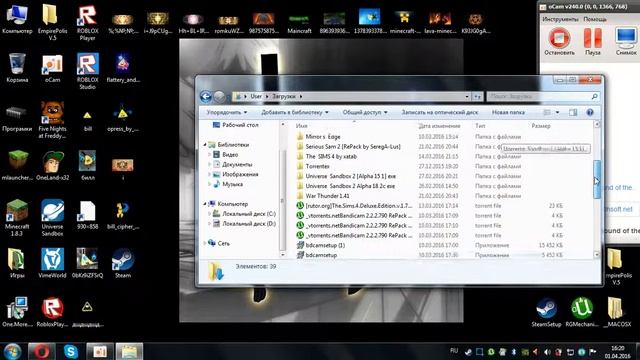The height and width of the screenshot is (360, 640).
Task: Pause the oCam recording
Action: click(x=593, y=41)
